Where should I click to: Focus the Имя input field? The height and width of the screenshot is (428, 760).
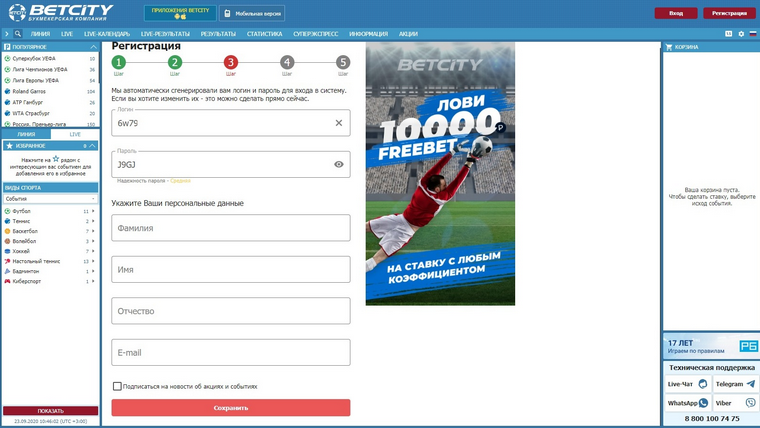coord(231,269)
